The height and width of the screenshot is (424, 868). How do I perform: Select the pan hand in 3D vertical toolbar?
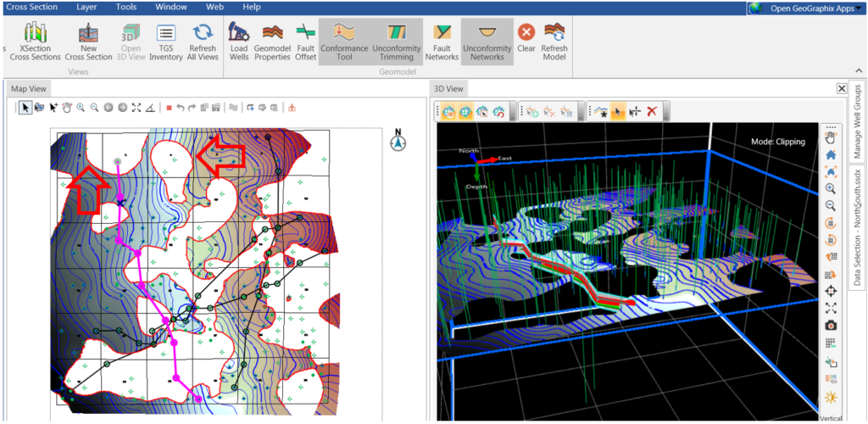point(831,138)
